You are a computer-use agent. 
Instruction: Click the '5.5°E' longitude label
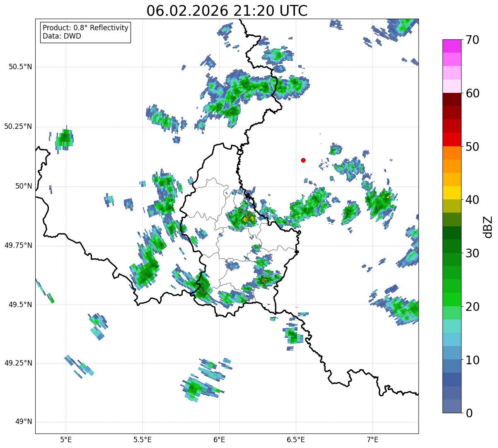coord(143,439)
